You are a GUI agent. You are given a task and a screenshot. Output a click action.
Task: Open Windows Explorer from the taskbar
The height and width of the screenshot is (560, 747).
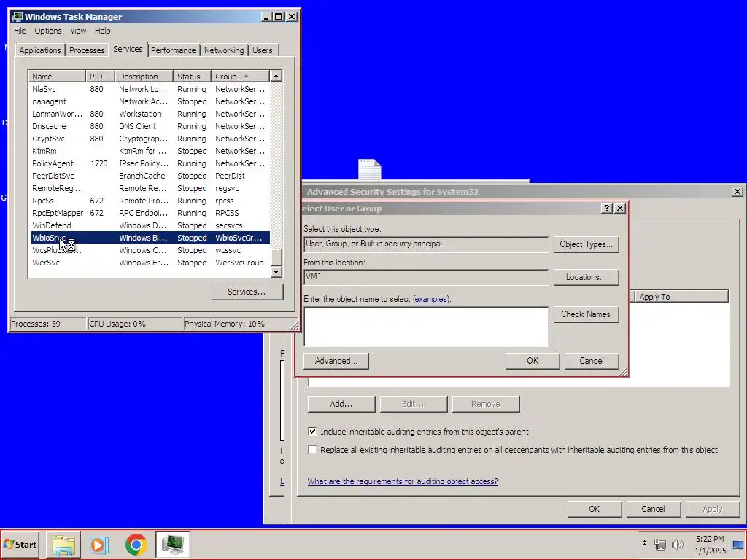click(x=64, y=544)
